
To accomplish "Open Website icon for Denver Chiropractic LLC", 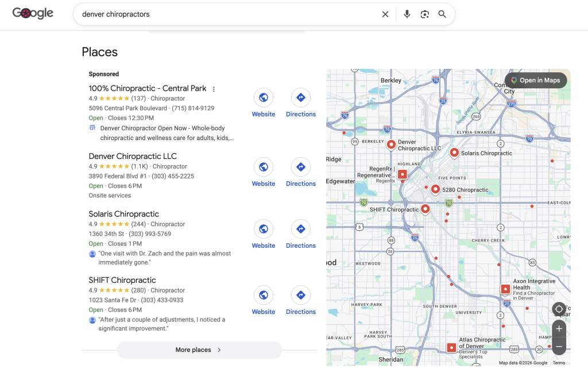I will 263,167.
